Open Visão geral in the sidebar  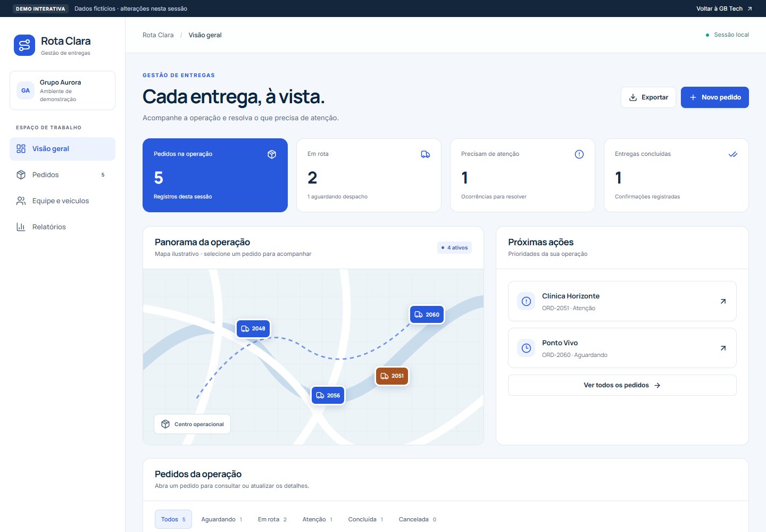(x=62, y=149)
